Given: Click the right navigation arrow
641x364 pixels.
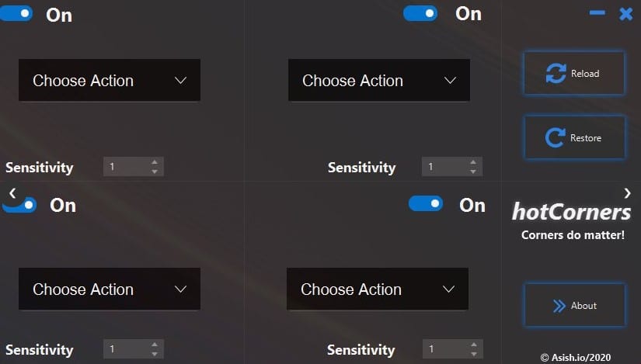Looking at the screenshot, I should 627,192.
